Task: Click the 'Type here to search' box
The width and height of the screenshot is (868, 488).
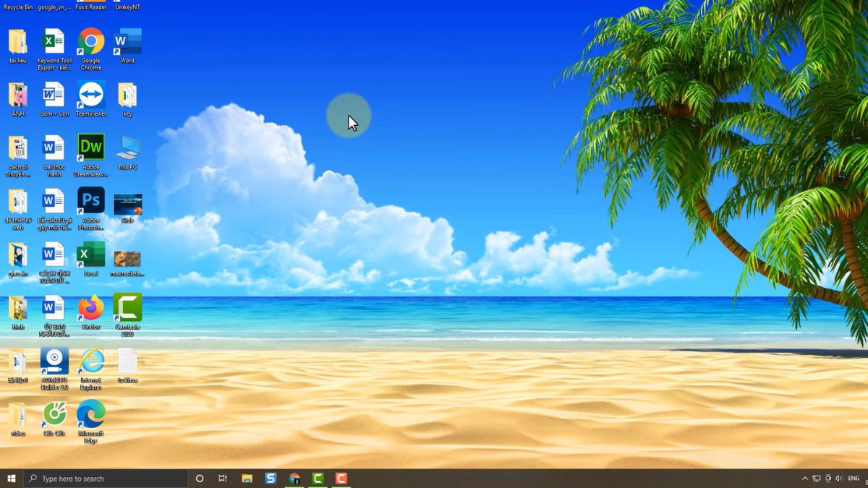Action: click(106, 479)
